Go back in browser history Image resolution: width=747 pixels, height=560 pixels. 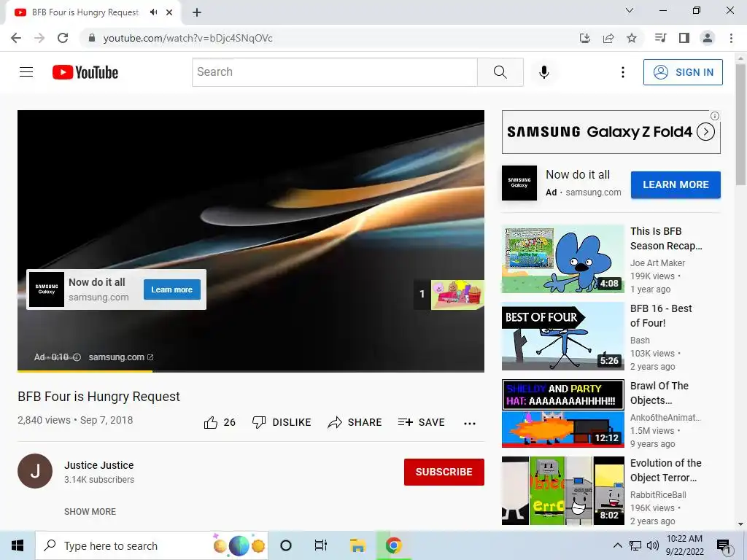point(16,38)
